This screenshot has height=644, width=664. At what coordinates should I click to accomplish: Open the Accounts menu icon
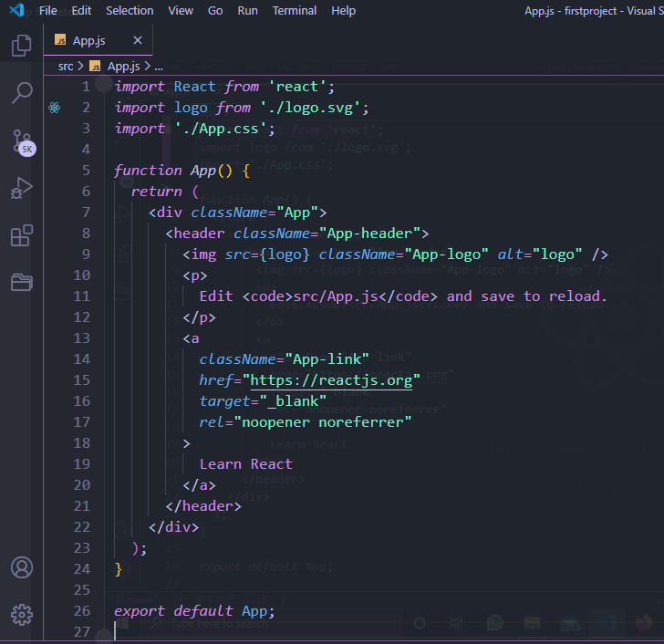coord(21,567)
